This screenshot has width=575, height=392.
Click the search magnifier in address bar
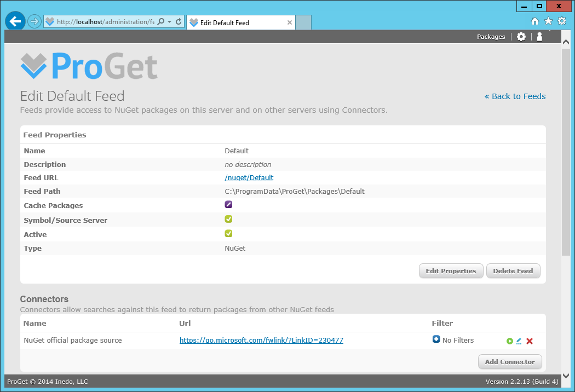[160, 22]
